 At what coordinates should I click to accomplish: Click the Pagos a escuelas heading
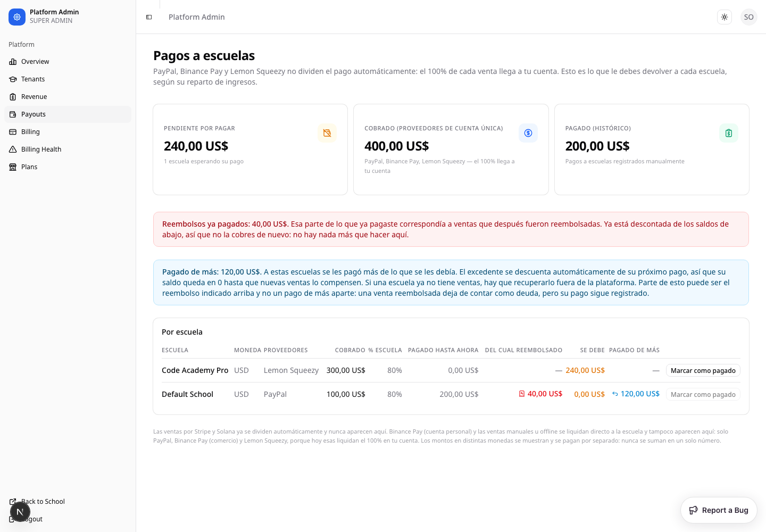(x=204, y=56)
